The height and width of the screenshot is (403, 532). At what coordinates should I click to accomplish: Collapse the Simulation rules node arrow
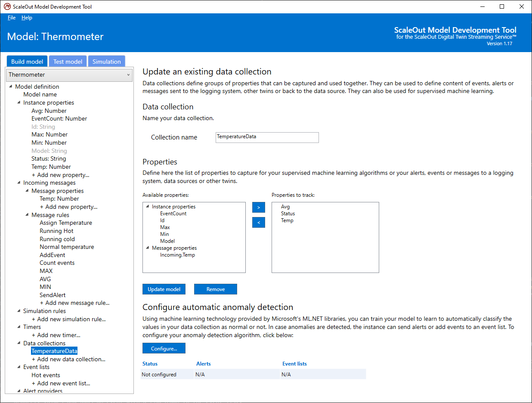tap(19, 311)
